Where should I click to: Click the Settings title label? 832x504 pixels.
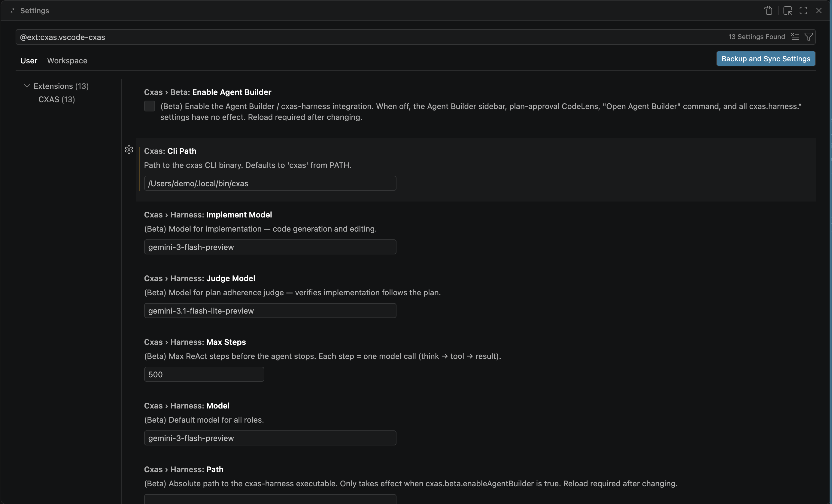point(35,11)
